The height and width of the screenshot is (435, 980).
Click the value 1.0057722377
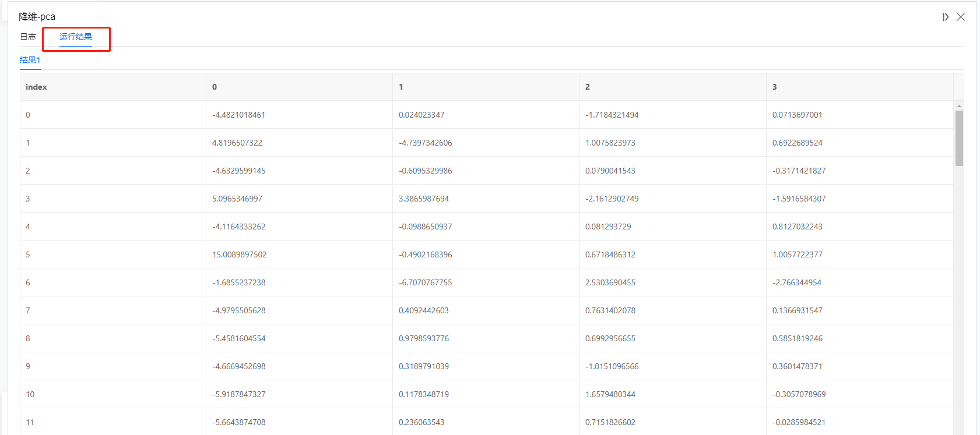coord(798,254)
